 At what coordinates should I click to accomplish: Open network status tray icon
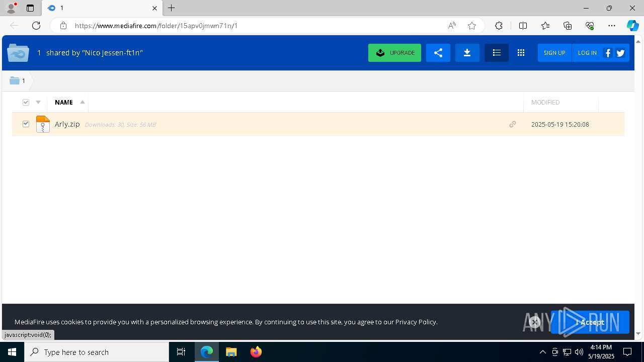[x=567, y=352]
